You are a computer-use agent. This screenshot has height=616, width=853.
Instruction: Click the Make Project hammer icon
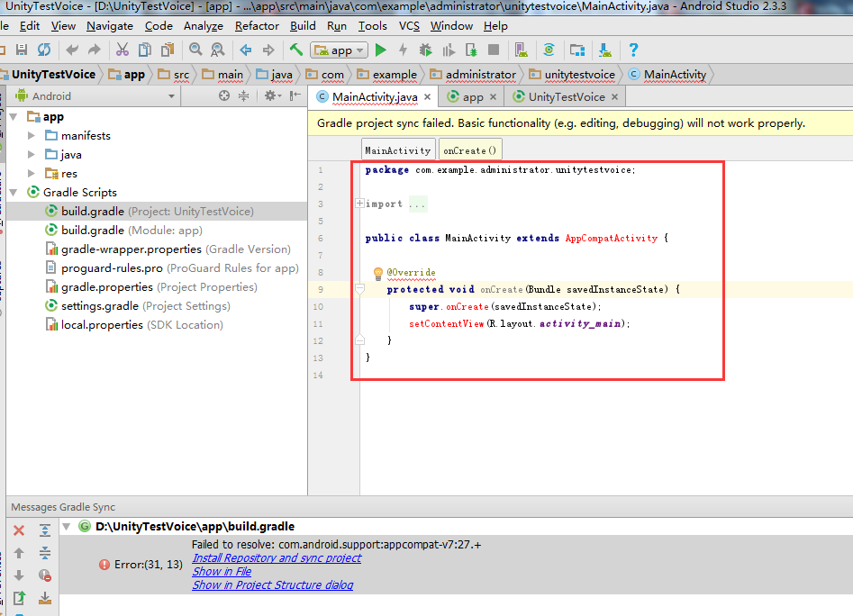296,50
